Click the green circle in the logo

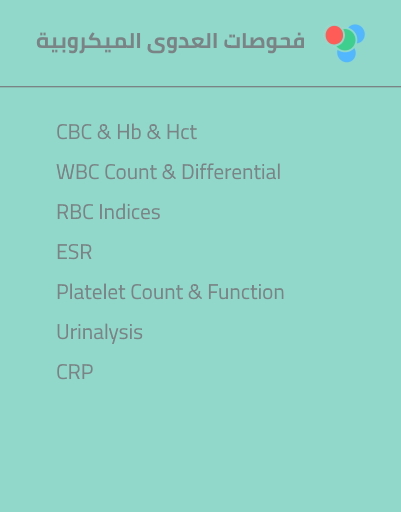[346, 40]
